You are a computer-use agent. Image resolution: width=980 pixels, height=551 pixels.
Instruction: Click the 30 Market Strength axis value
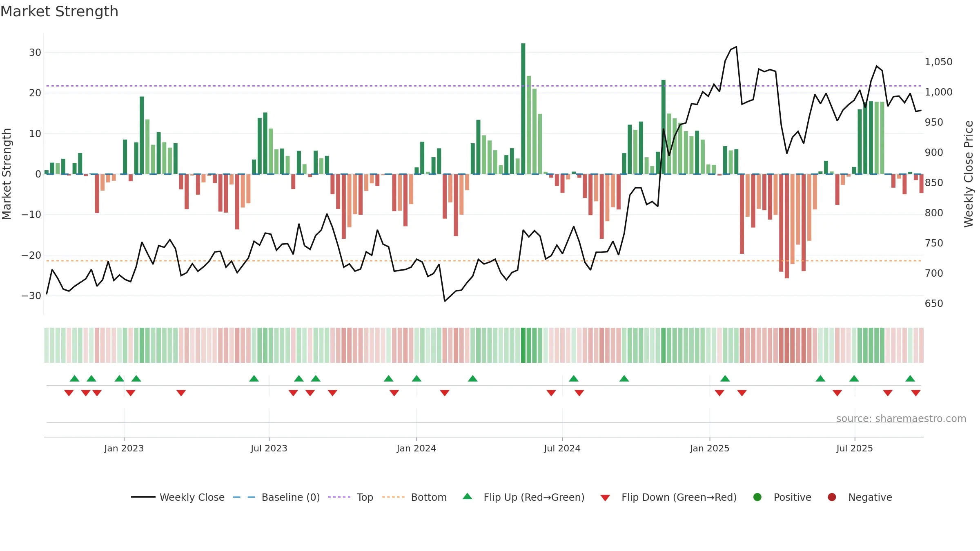(x=35, y=53)
